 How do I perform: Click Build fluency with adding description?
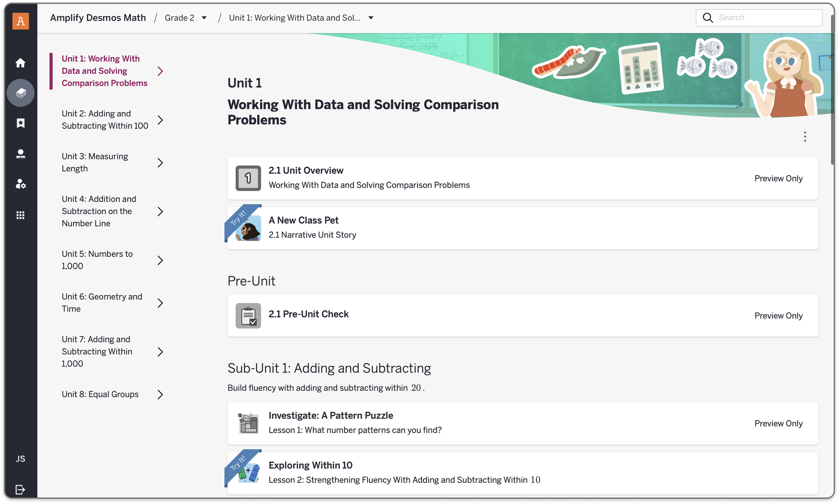tap(326, 388)
